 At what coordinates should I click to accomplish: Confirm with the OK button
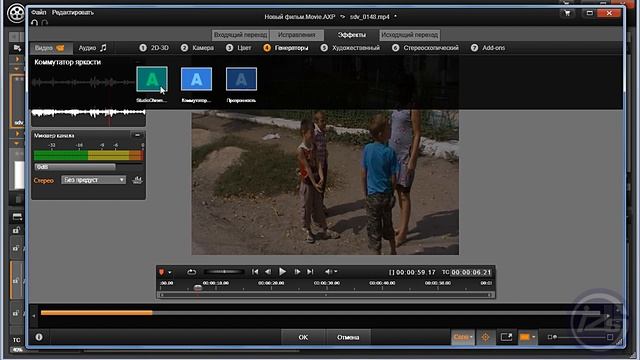point(303,338)
